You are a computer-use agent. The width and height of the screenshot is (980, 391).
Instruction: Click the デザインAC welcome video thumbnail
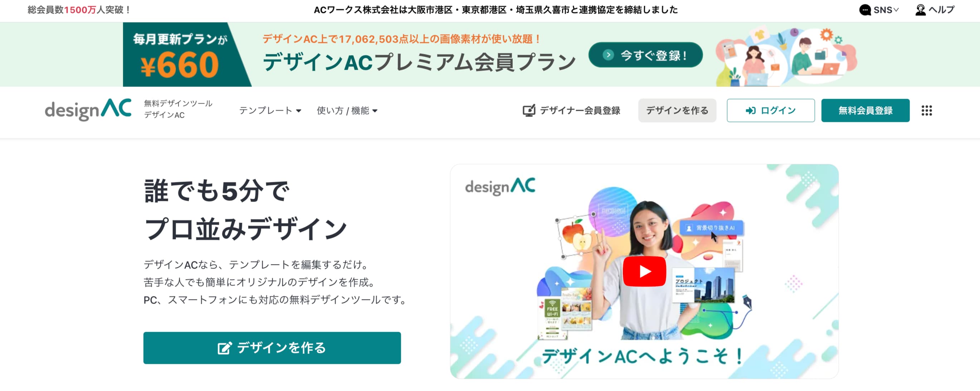[x=644, y=271]
